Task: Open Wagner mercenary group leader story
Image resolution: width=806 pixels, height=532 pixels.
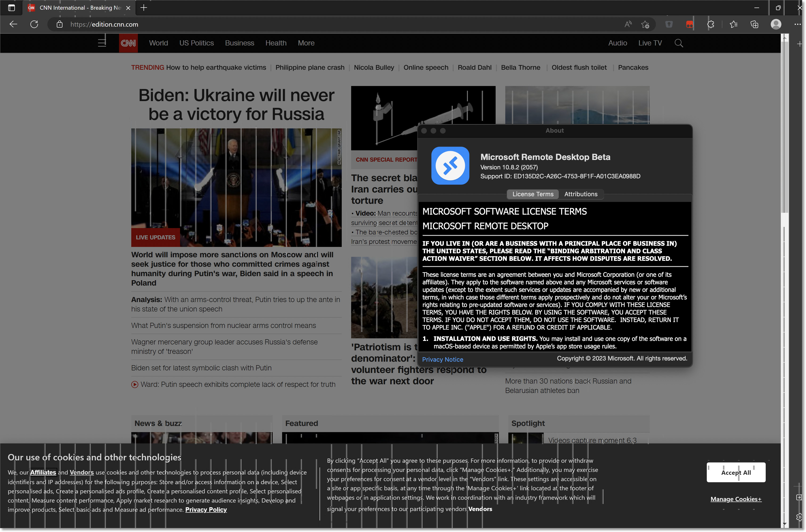Action: (x=224, y=346)
